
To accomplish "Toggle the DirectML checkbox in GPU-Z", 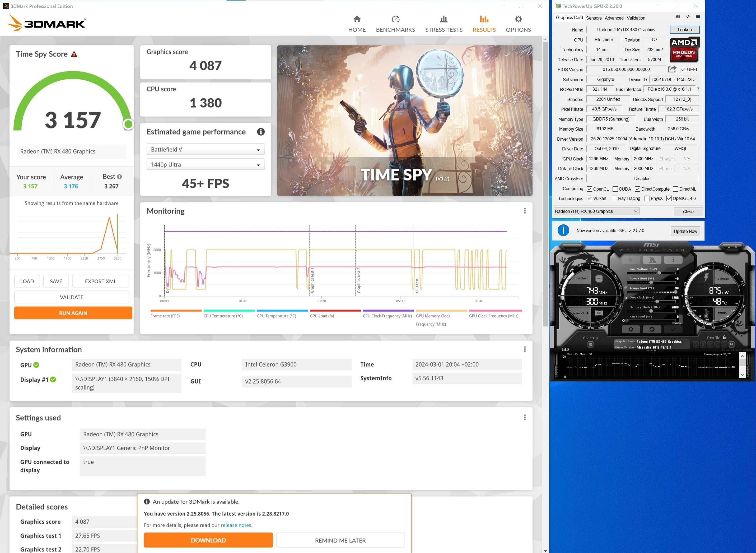I will tap(676, 189).
